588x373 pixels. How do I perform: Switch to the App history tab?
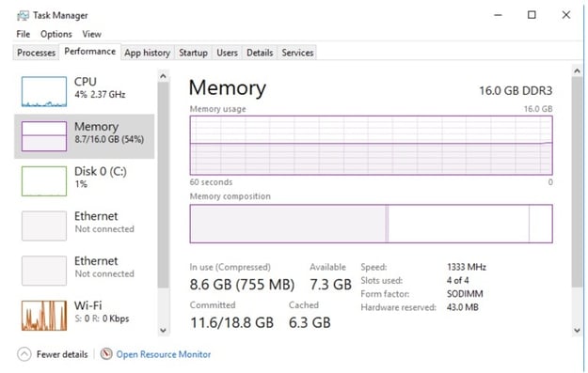pos(148,53)
